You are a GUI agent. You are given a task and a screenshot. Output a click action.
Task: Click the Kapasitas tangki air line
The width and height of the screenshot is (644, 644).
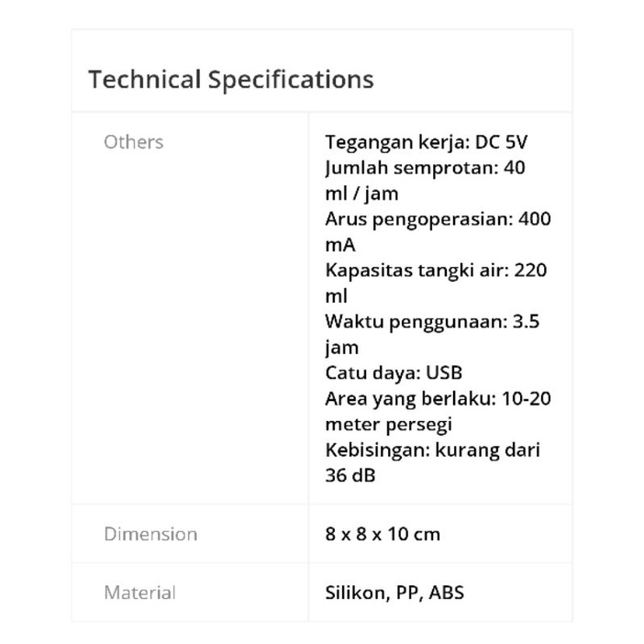click(436, 272)
